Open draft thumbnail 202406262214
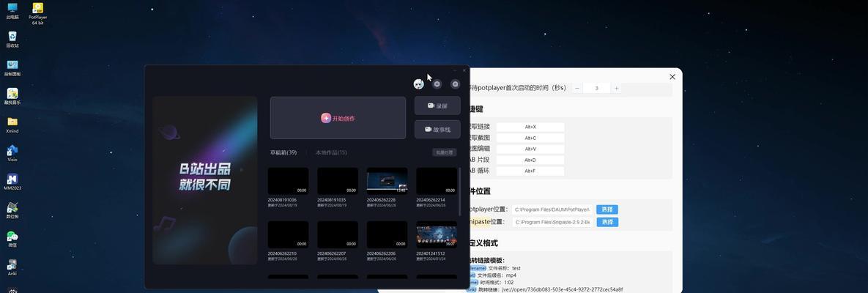Image resolution: width=868 pixels, height=293 pixels. pos(437,181)
